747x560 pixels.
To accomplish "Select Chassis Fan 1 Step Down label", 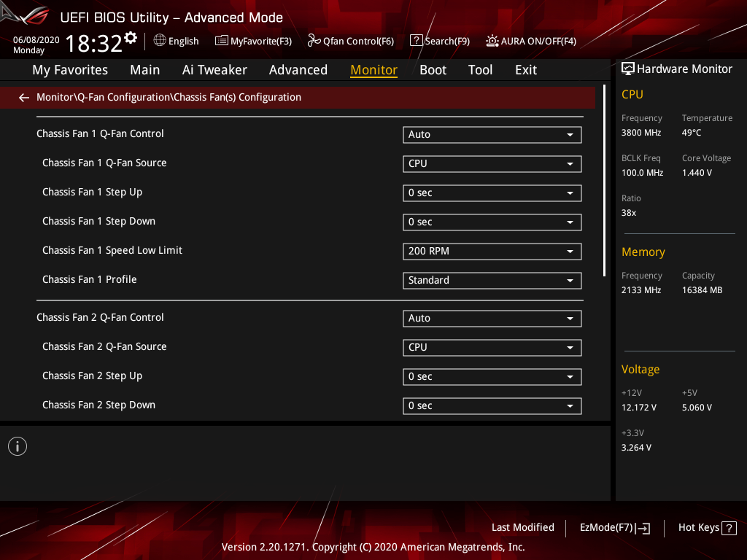I will [98, 222].
